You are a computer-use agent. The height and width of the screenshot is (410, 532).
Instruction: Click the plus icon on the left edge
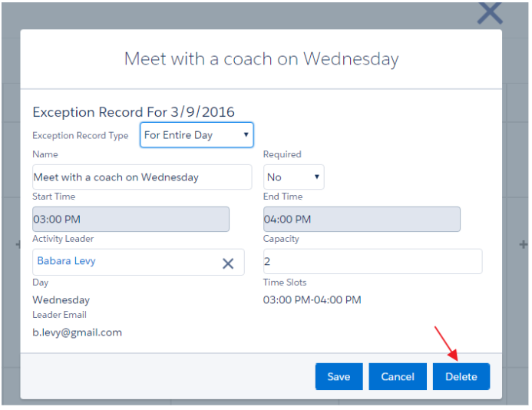pos(17,245)
